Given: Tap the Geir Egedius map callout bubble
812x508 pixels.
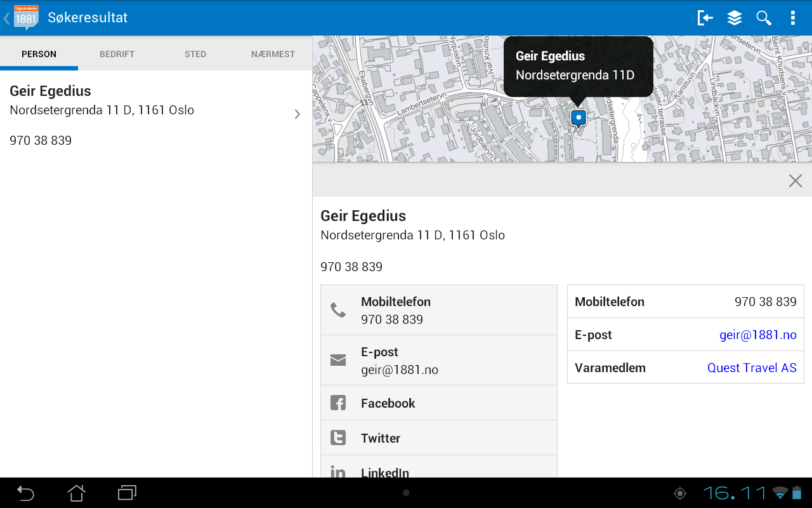Looking at the screenshot, I should coord(578,66).
